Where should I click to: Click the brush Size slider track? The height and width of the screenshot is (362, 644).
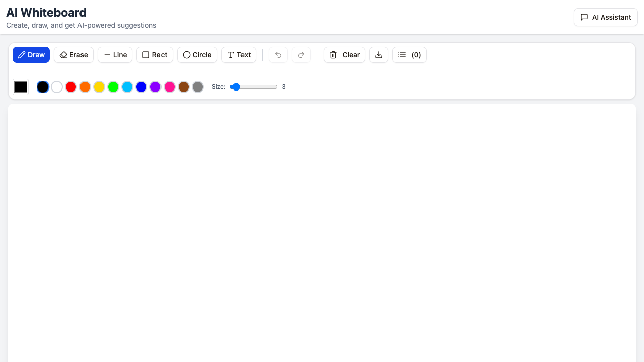(257, 87)
